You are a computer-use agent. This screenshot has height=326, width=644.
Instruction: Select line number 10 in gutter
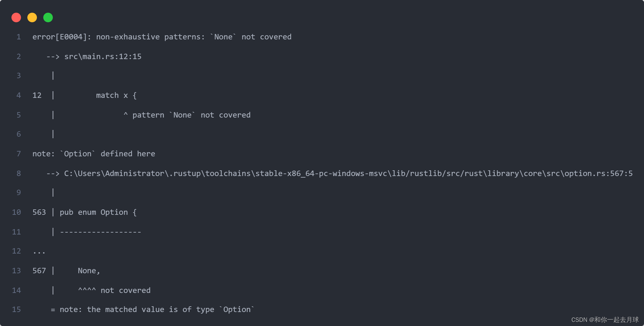click(17, 212)
